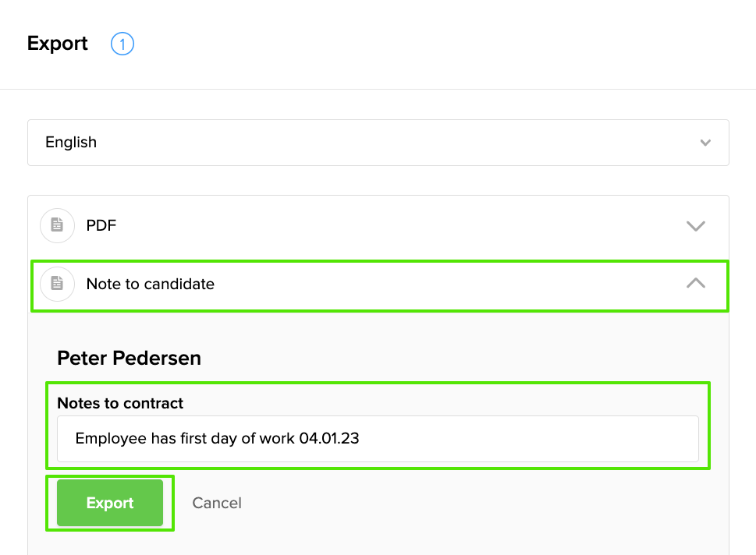Click the Notes to contract field label
Screen dimensions: 756x555
[120, 404]
